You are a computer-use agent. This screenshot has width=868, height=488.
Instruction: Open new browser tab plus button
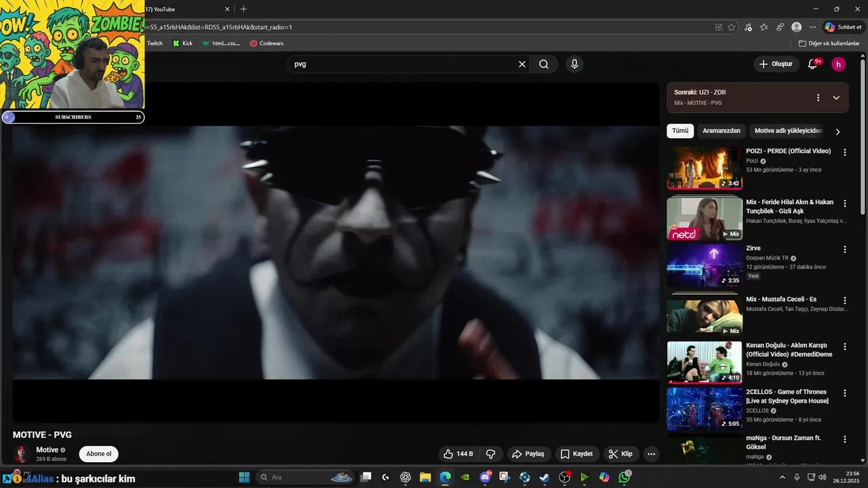coord(243,9)
